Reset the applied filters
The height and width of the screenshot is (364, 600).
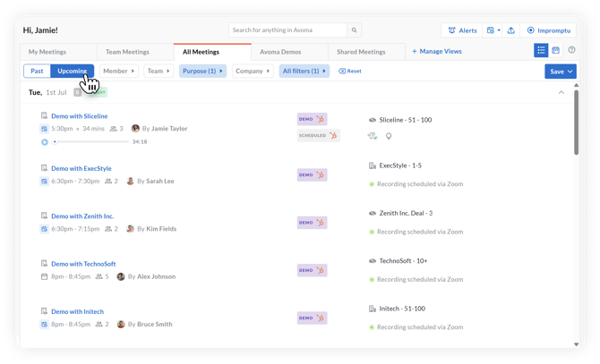(350, 71)
